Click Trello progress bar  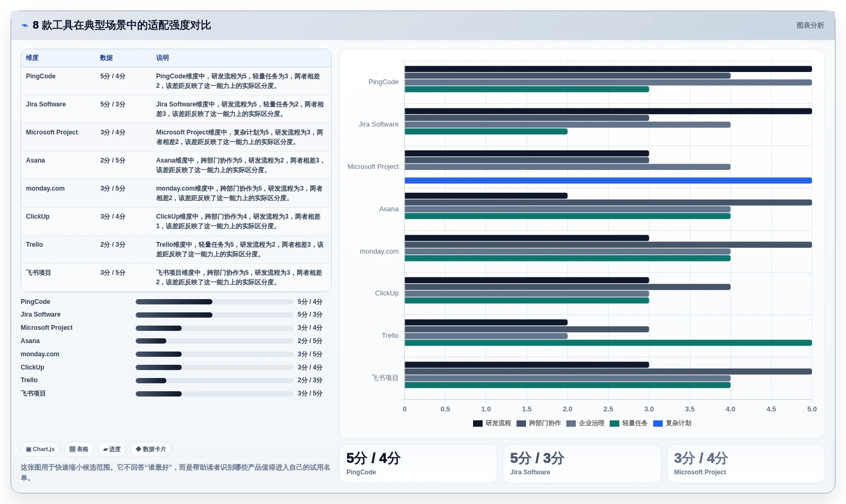click(215, 381)
